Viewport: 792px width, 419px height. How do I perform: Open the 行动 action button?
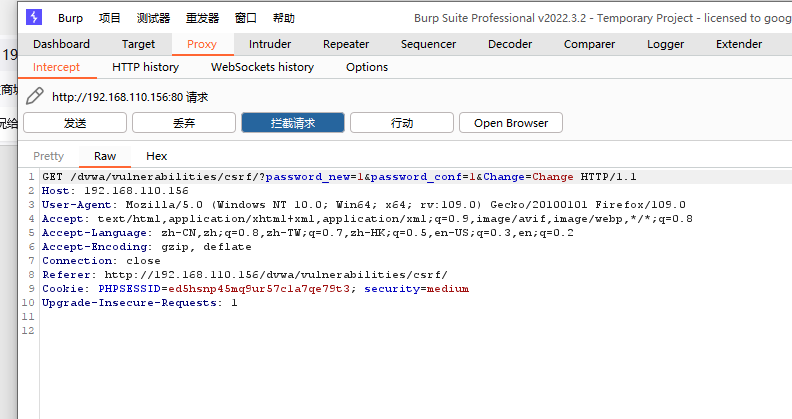tap(402, 123)
